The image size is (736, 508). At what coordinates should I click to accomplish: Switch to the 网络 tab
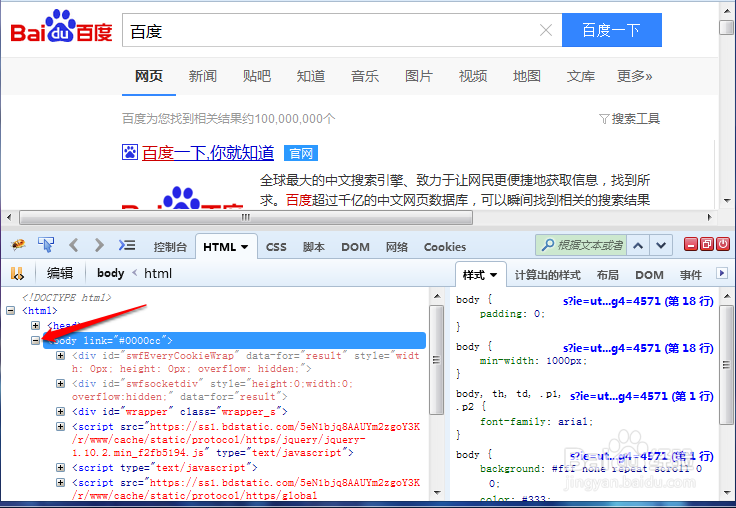(397, 247)
